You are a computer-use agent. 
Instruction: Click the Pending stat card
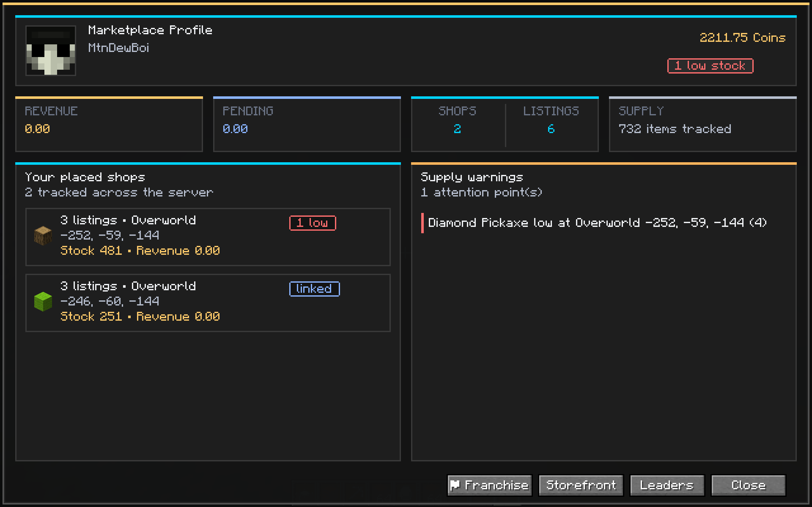(307, 125)
